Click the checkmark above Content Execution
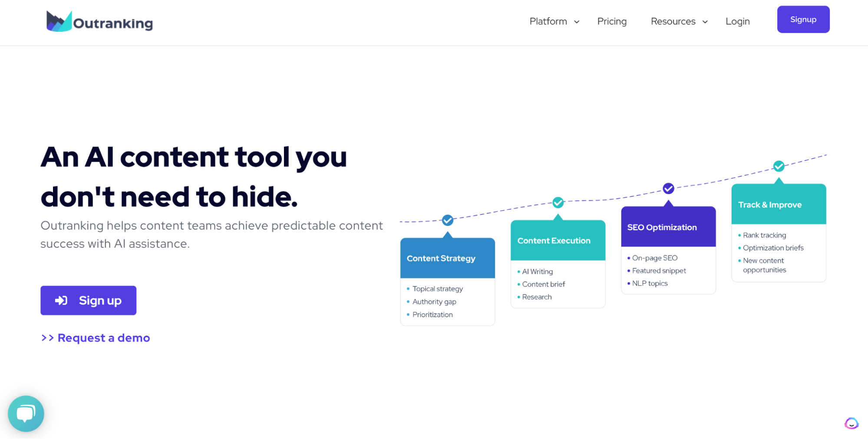Screen dimensions: 868x439 click(x=558, y=202)
